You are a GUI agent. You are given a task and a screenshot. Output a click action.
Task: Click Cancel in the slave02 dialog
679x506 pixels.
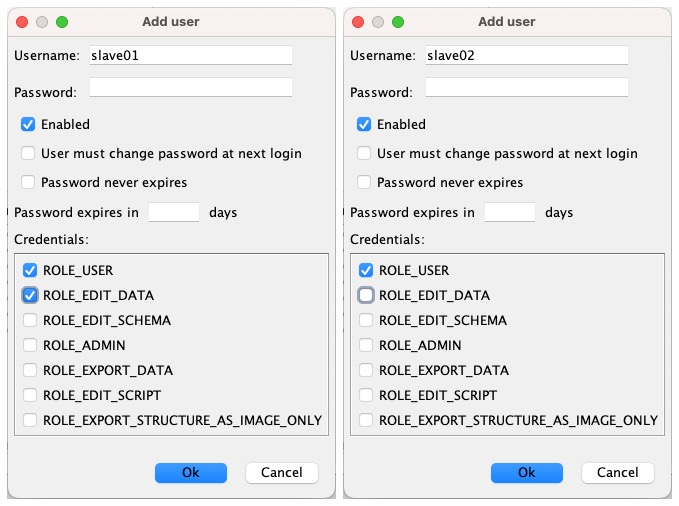pos(617,473)
